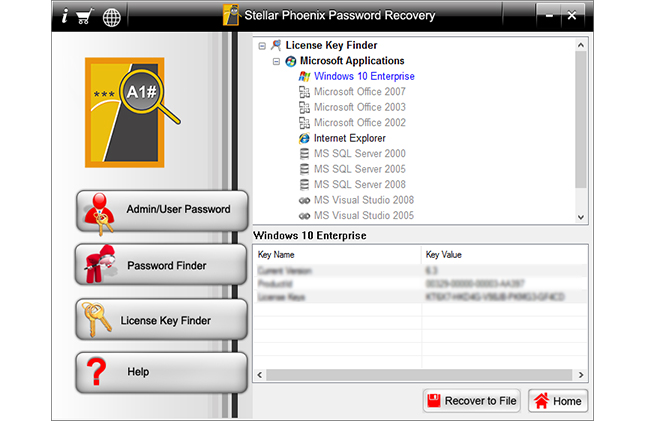Click the Key Name column header
Viewport: 645px width, 421px height.
(x=337, y=255)
